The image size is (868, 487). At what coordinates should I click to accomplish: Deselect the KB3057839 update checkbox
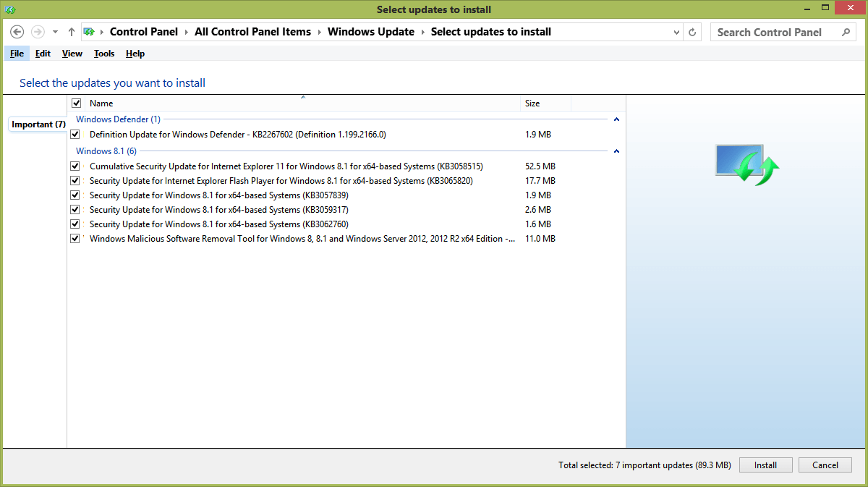tap(75, 195)
